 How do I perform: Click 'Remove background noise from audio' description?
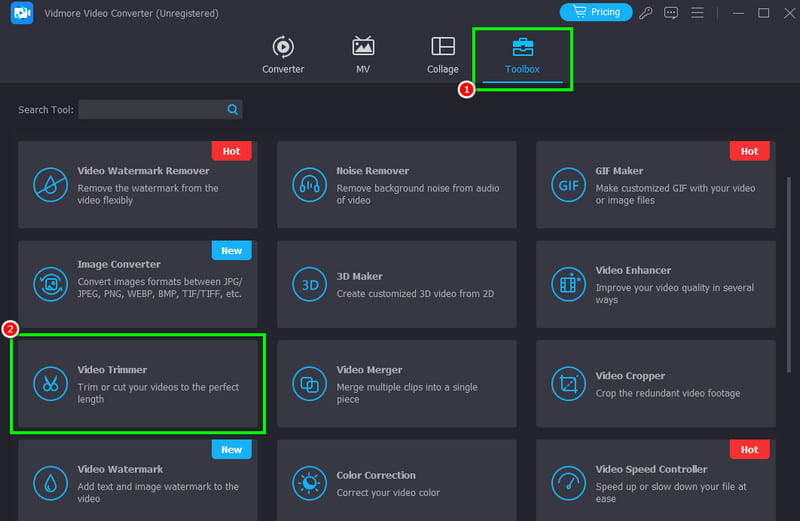tap(417, 194)
